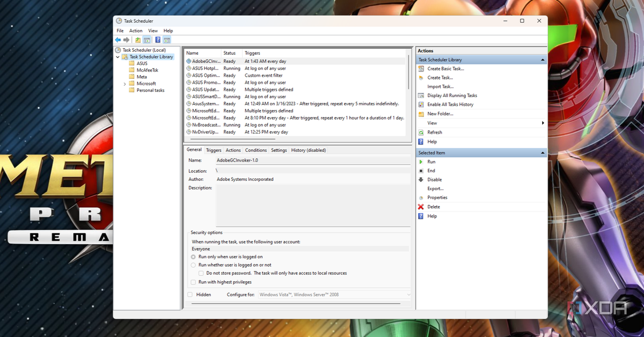Click the Forward arrow toolbar icon
The height and width of the screenshot is (337, 644).
[127, 40]
